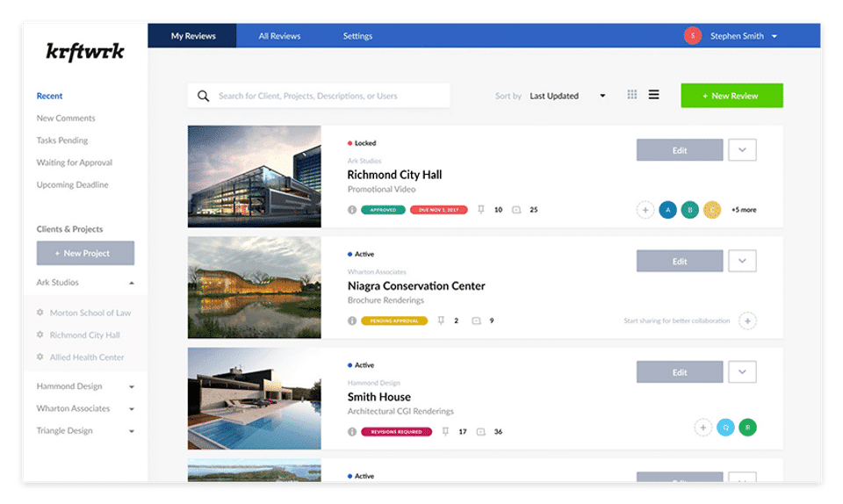
Task: Select Upcoming Deadline in the sidebar
Action: pos(72,184)
